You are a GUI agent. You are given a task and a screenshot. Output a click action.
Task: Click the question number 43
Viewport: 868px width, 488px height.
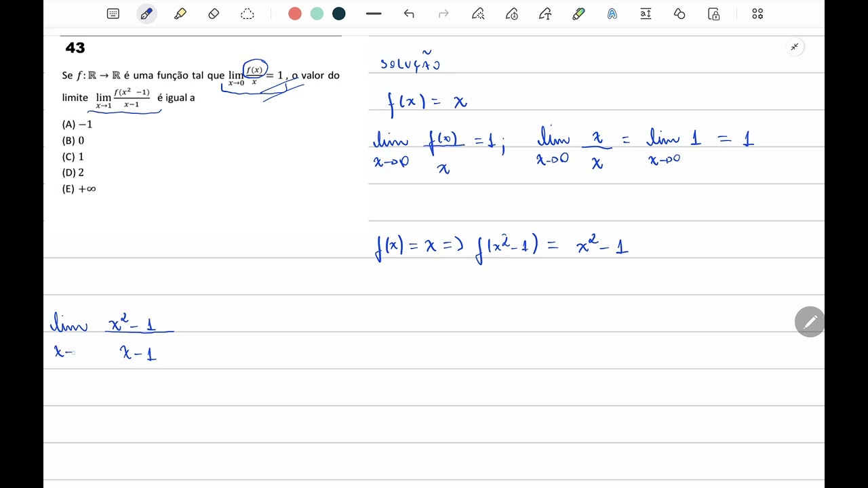[x=75, y=47]
